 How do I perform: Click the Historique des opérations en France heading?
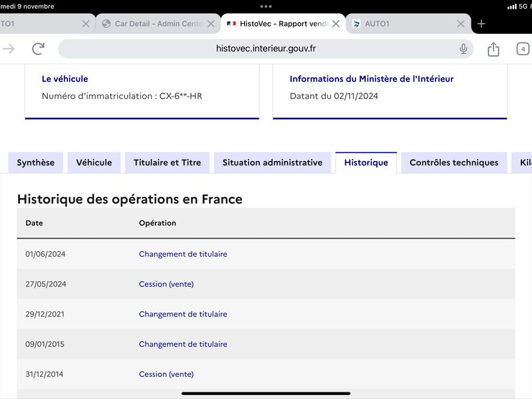(x=130, y=199)
